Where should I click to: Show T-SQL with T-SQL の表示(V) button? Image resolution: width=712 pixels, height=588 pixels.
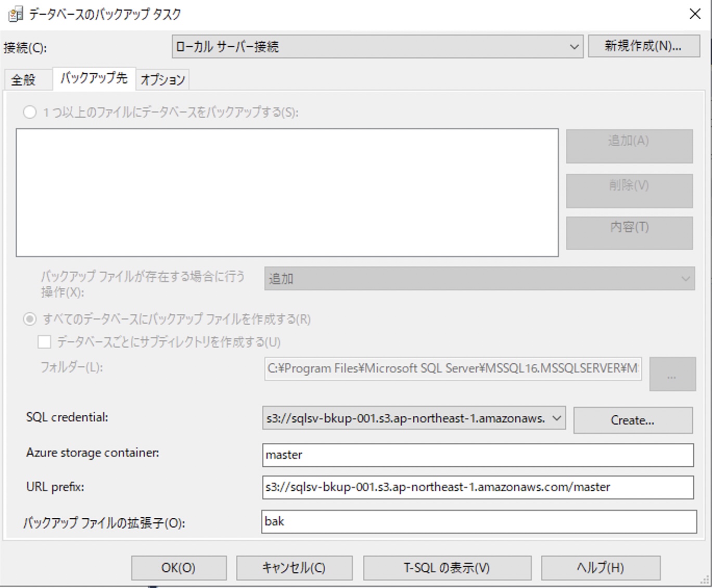pos(447,568)
